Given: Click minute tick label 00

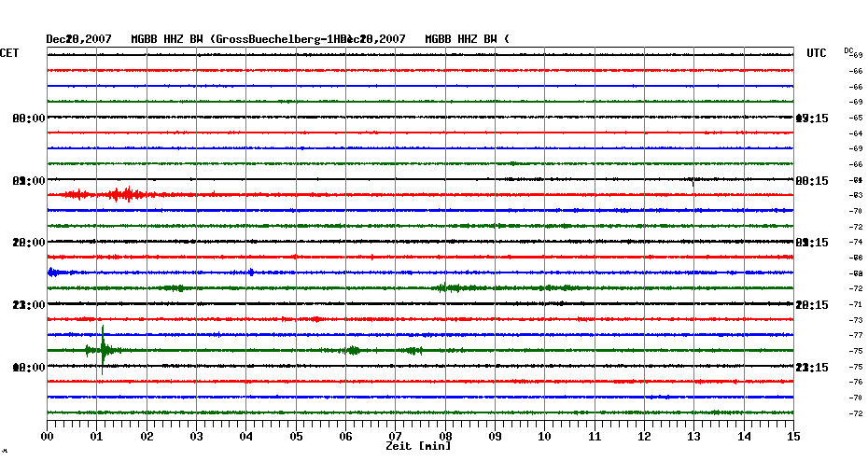Looking at the screenshot, I should pyautogui.click(x=47, y=437).
